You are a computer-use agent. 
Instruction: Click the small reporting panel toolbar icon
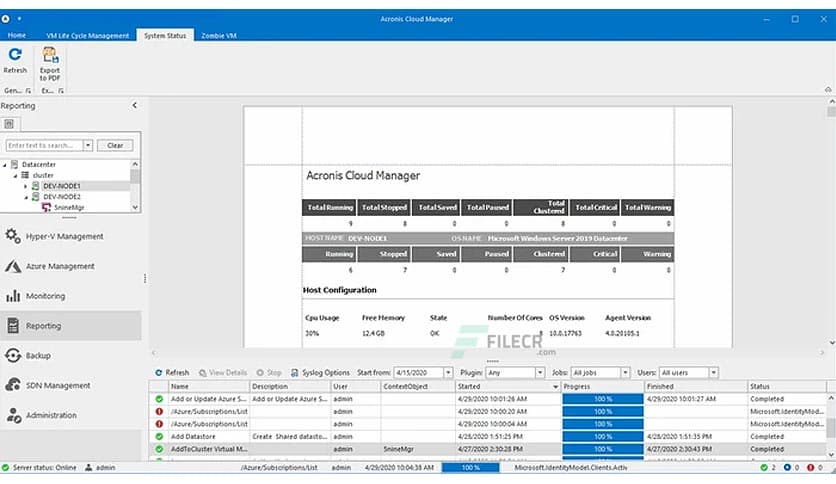(9, 124)
